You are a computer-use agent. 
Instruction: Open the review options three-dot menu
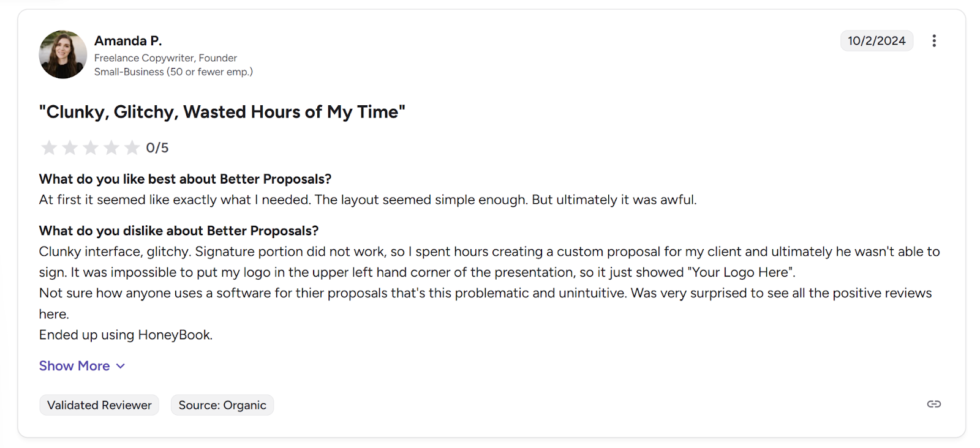(934, 40)
